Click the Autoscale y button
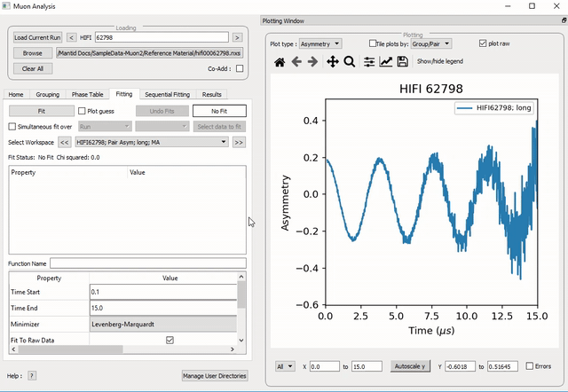Screen dimensions: 568x392 point(412,366)
